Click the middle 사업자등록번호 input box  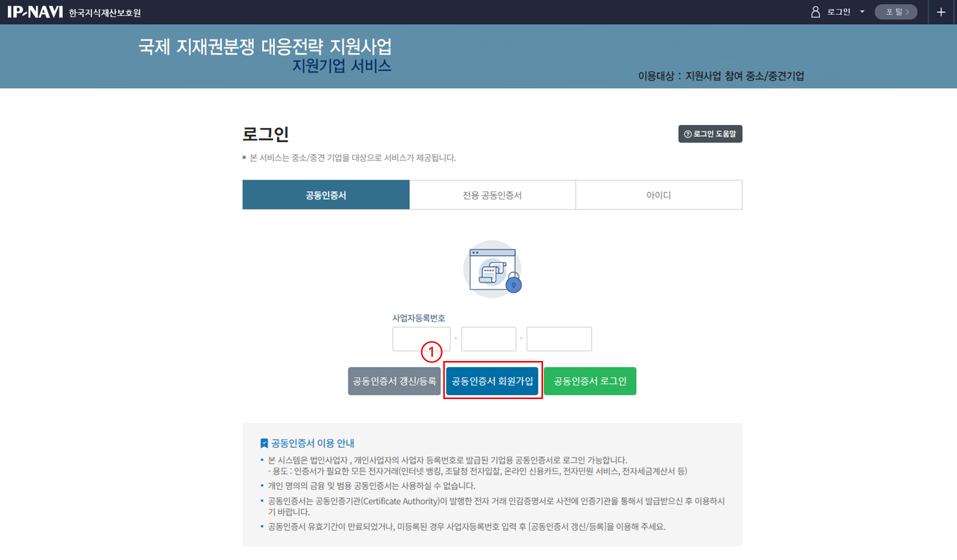[x=489, y=339]
